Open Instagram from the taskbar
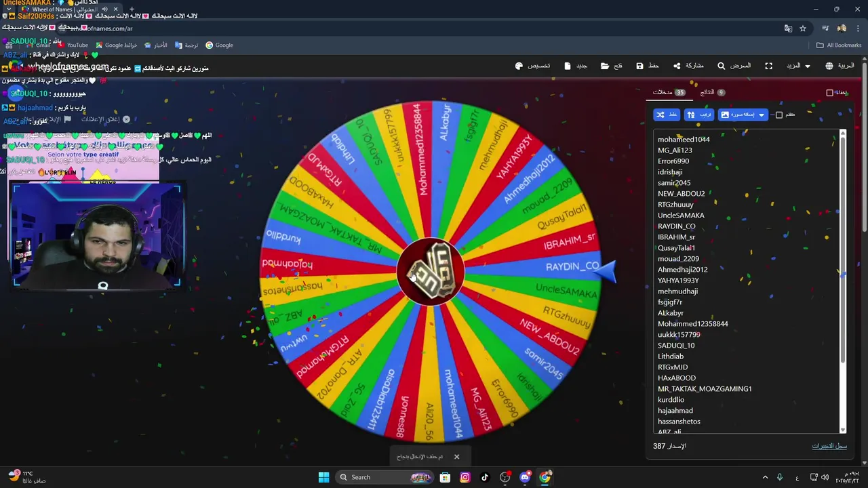 [x=465, y=477]
